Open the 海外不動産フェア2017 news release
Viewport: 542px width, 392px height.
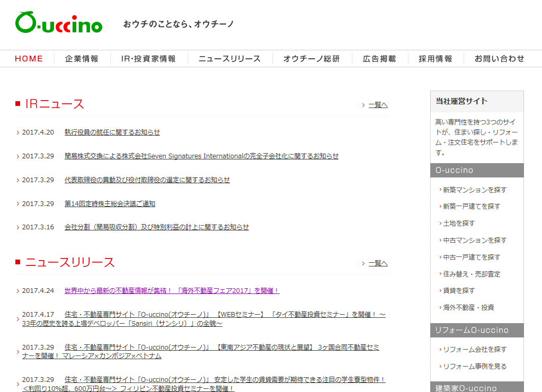tap(172, 291)
